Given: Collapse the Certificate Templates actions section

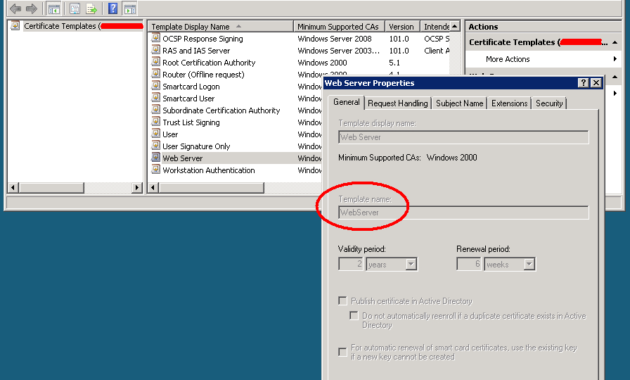Looking at the screenshot, I should point(615,42).
